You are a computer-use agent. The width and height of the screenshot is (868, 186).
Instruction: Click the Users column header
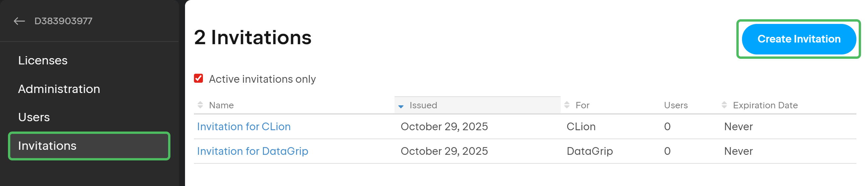pos(676,105)
